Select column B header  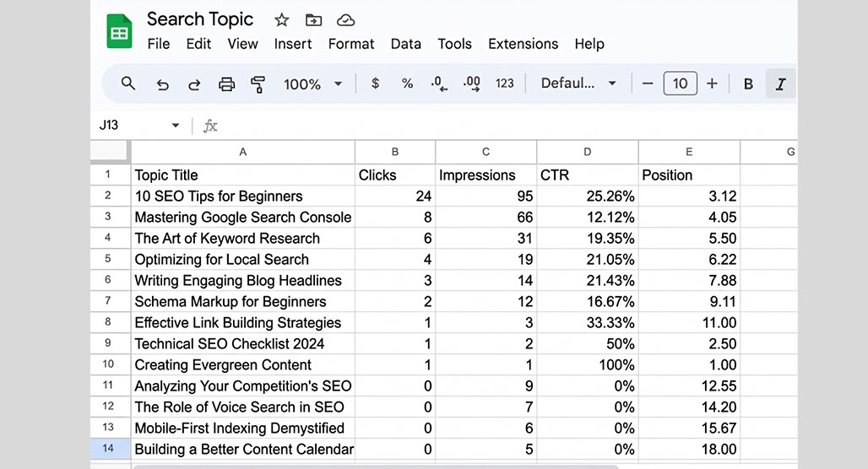pos(394,152)
